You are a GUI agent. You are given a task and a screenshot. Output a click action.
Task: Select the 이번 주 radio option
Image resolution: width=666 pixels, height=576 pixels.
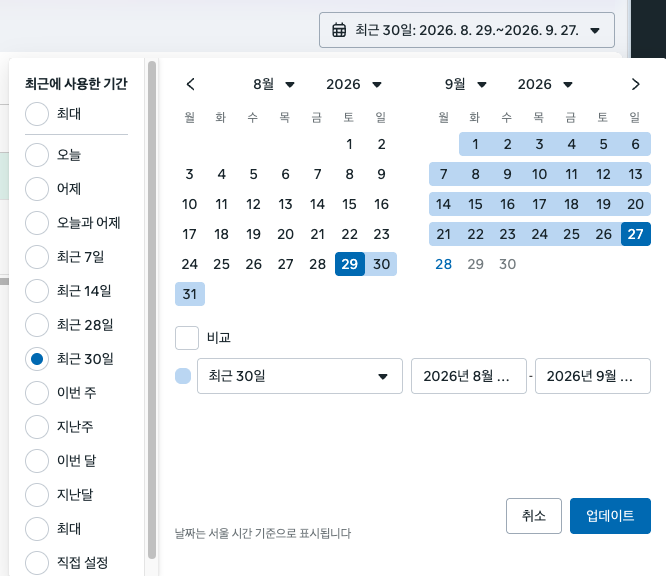click(37, 393)
